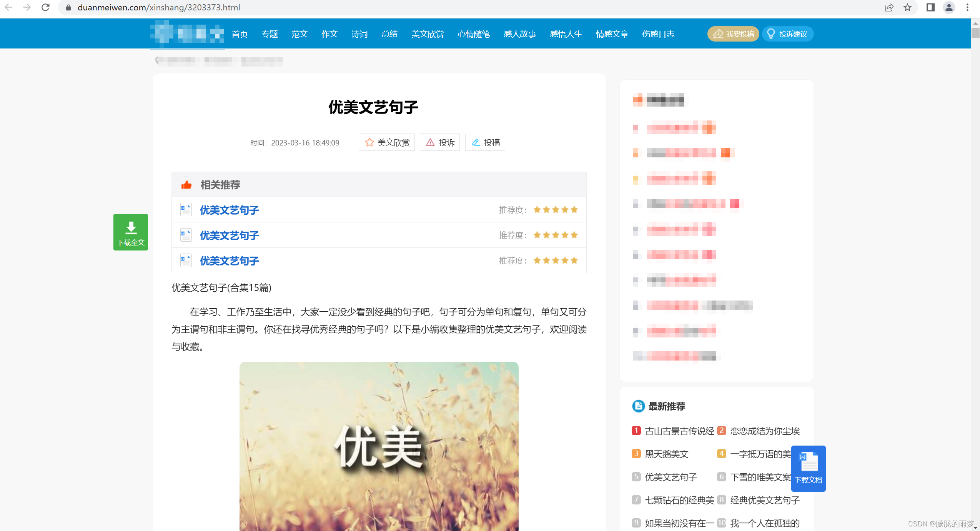Open the browser profile avatar icon
Screen dimensions: 980x531
click(949, 7)
